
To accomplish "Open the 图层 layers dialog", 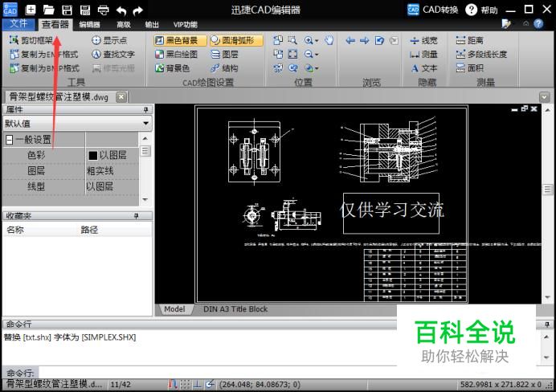I will click(x=224, y=55).
